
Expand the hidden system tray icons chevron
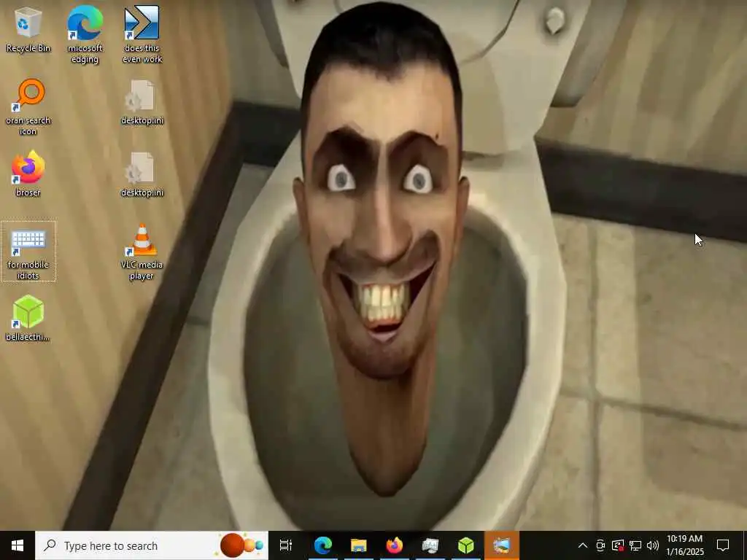[x=583, y=545]
